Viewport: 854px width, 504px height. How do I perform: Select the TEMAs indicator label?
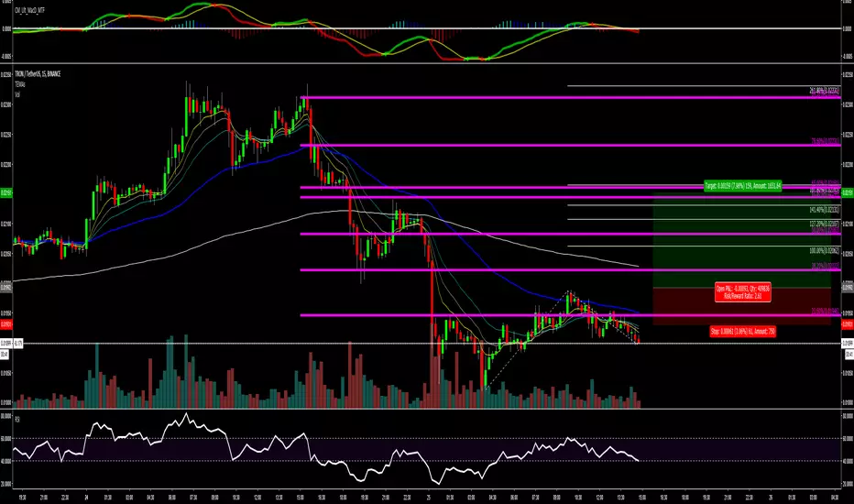coord(20,84)
